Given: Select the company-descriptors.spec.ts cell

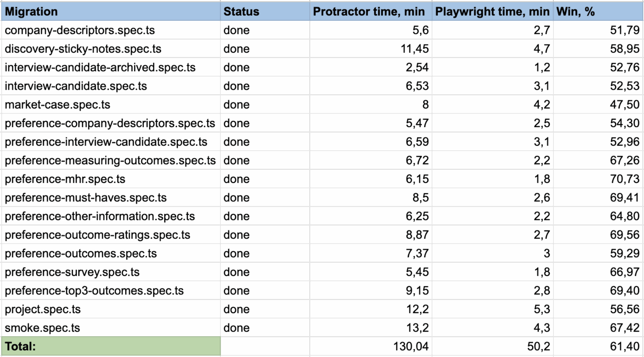Looking at the screenshot, I should (80, 31).
